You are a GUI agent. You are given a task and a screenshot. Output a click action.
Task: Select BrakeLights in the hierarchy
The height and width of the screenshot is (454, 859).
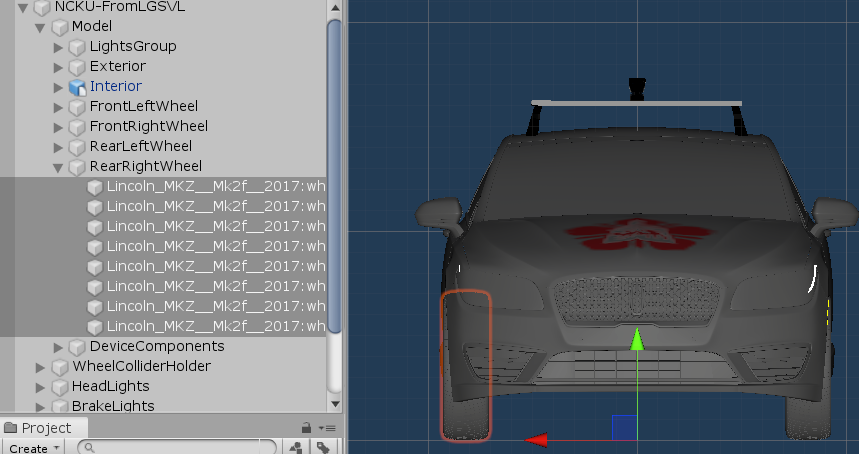pyautogui.click(x=113, y=406)
